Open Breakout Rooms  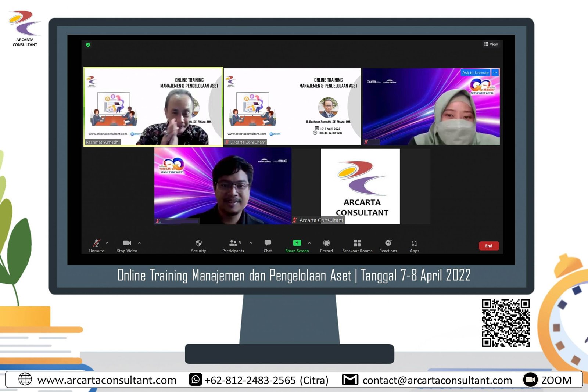(x=357, y=243)
